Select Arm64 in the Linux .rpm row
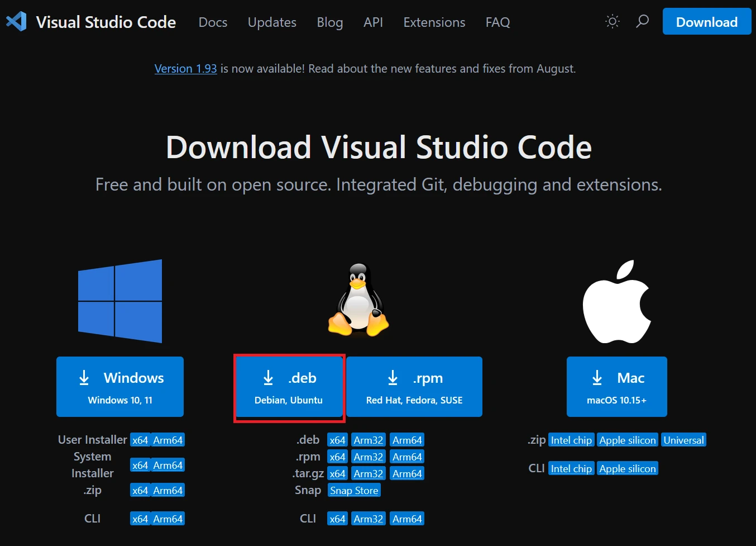Viewport: 756px width, 546px height. [407, 457]
